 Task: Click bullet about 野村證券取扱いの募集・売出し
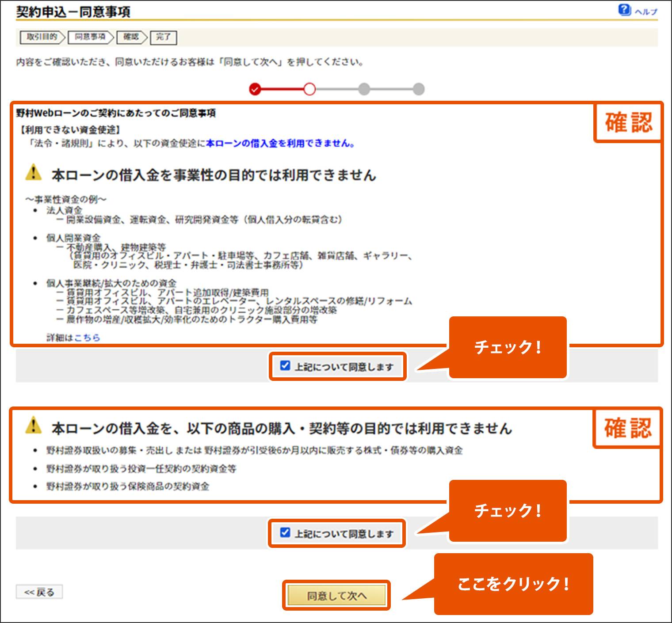tap(255, 450)
